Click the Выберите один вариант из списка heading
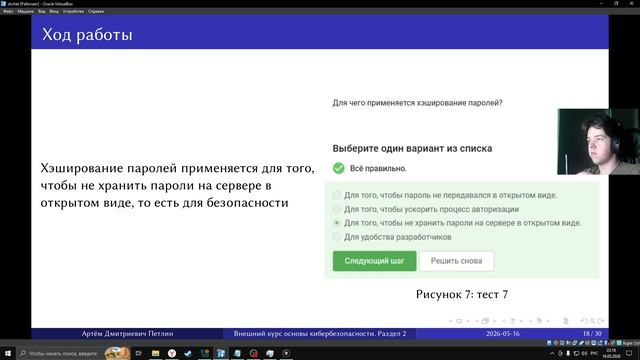640x360 pixels. pos(412,149)
